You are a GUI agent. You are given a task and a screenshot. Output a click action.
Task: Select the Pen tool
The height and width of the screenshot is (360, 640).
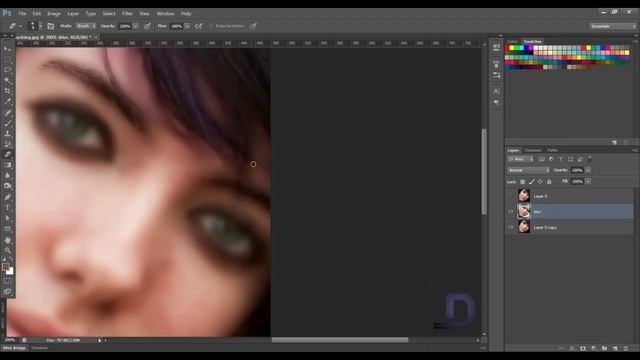[x=7, y=197]
